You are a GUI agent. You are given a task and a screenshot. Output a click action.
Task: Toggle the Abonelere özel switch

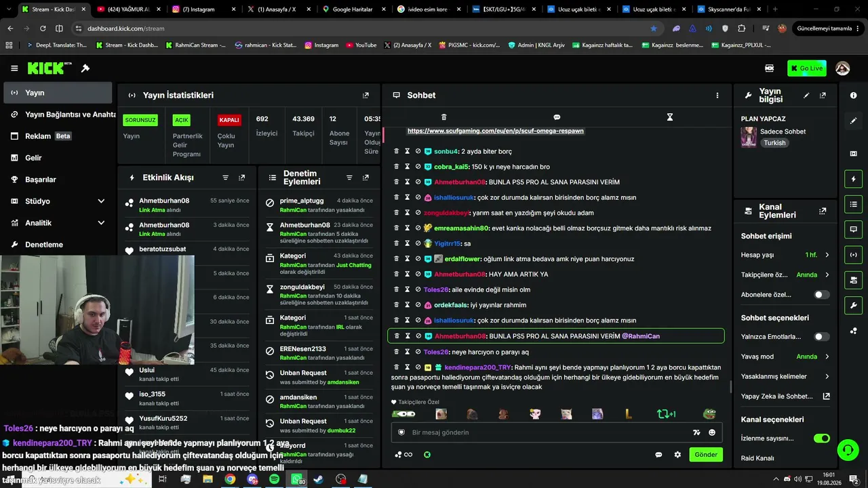821,295
